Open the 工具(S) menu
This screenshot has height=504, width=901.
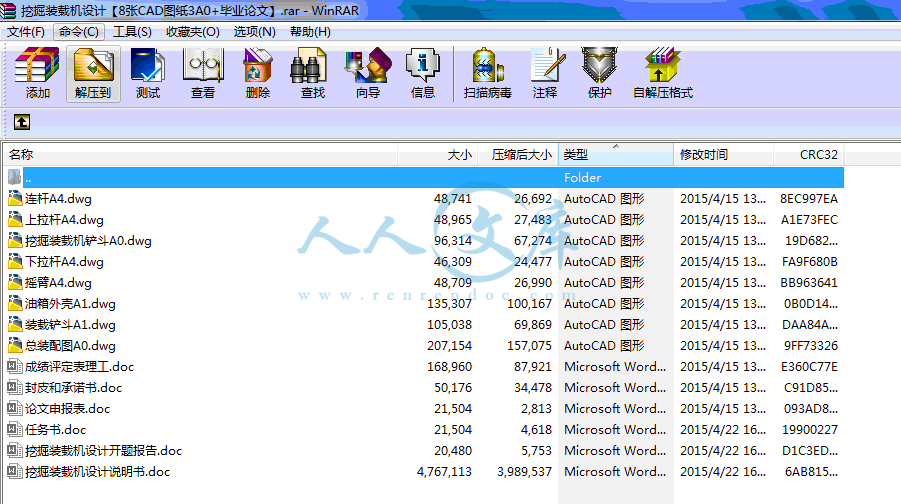click(x=132, y=32)
